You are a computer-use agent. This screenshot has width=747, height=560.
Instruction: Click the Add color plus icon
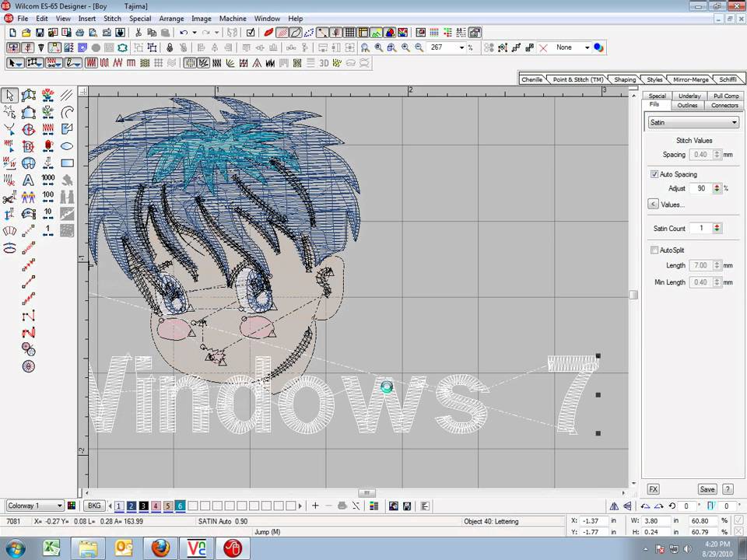pyautogui.click(x=315, y=506)
